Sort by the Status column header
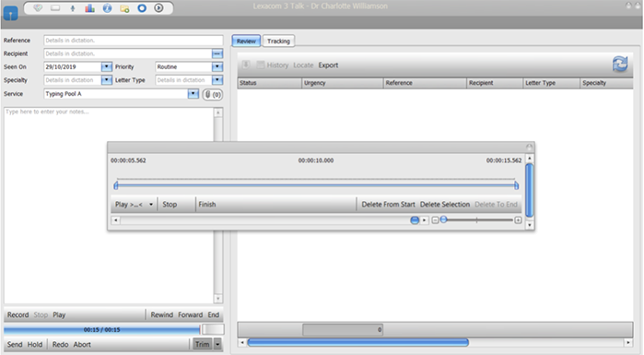Screen dimensions: 644x355 269,83
